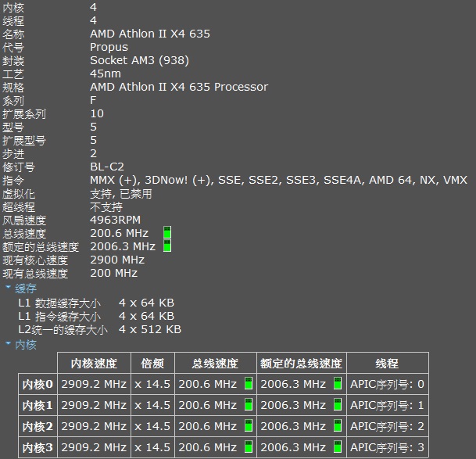The image size is (476, 459).
Task: Click the 修订号 label
Action: pyautogui.click(x=19, y=167)
